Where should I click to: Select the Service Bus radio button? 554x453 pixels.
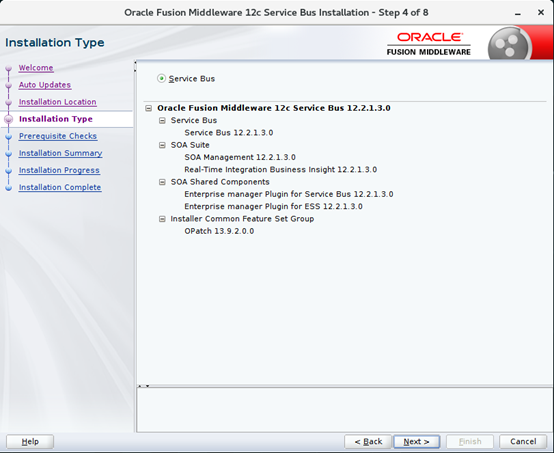[x=161, y=78]
